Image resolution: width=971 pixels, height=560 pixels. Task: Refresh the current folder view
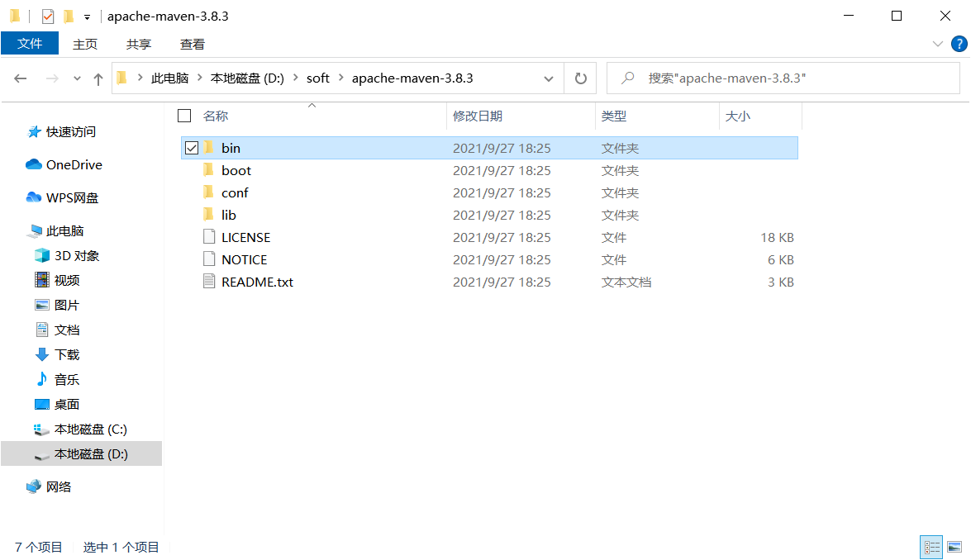point(580,78)
